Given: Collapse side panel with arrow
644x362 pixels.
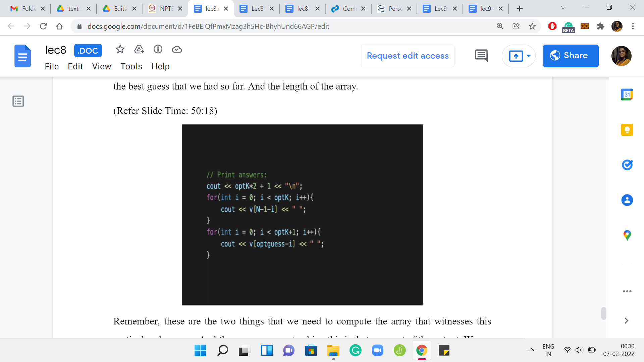Looking at the screenshot, I should (626, 321).
